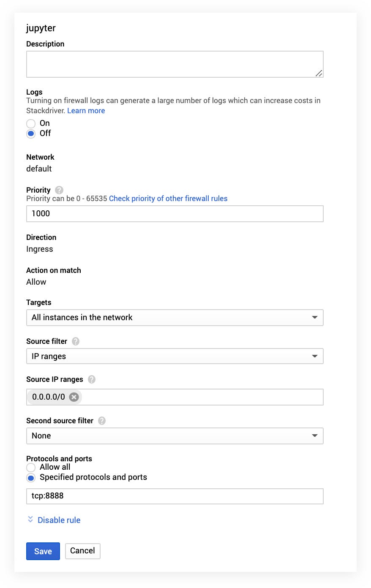
Task: Click the Source IP ranges help icon
Action: coord(92,379)
